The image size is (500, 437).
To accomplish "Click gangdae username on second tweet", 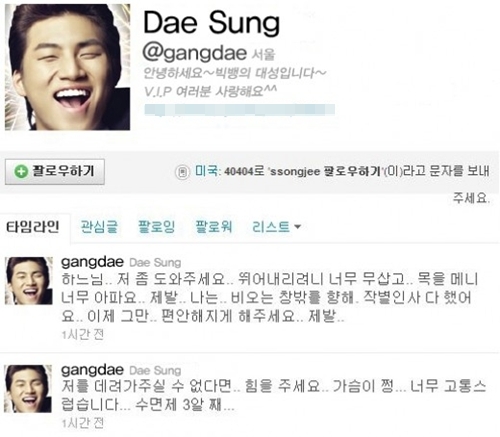I will tap(92, 370).
